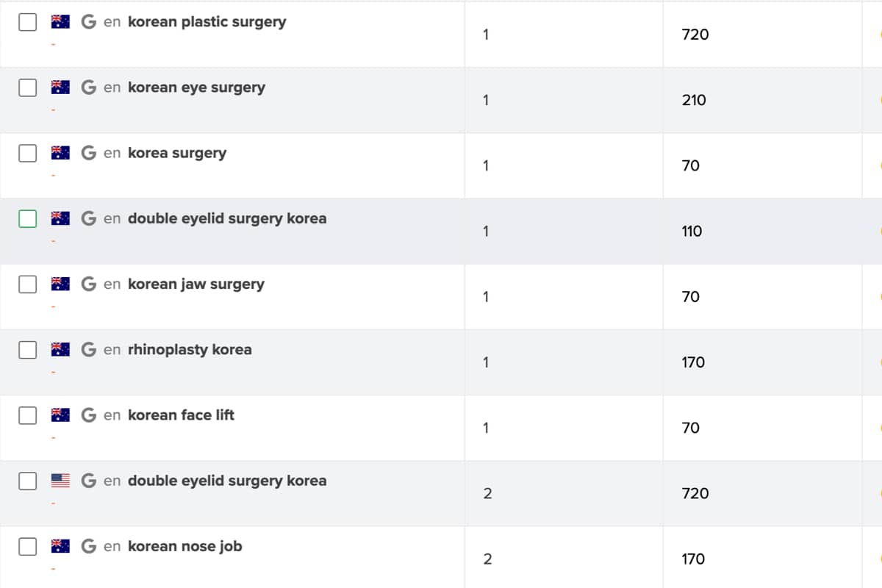Screen dimensions: 882x588
Task: Click the Australian flag beside korean plastic surgery
Action: tap(60, 22)
